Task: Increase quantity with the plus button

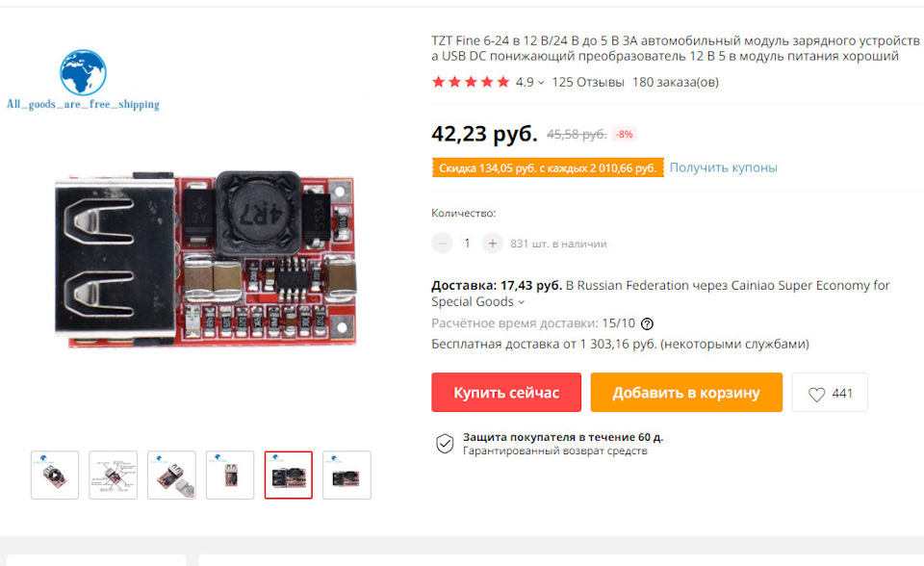Action: (x=492, y=243)
